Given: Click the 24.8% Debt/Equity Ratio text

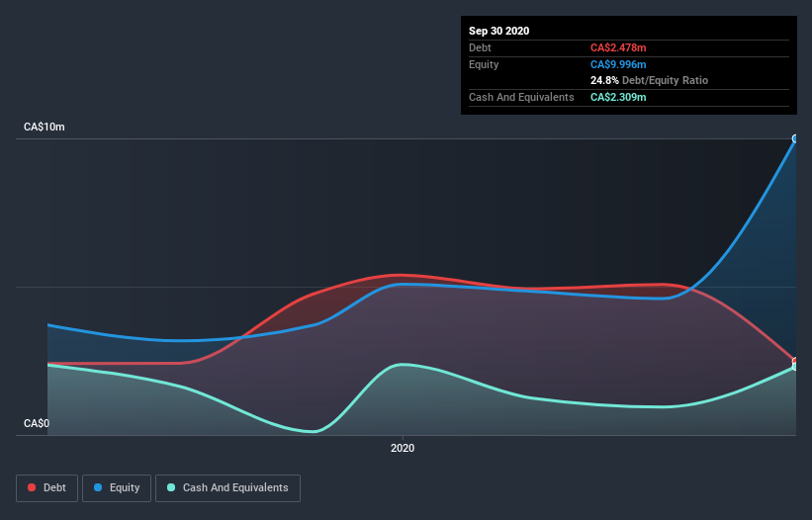Looking at the screenshot, I should (x=650, y=80).
